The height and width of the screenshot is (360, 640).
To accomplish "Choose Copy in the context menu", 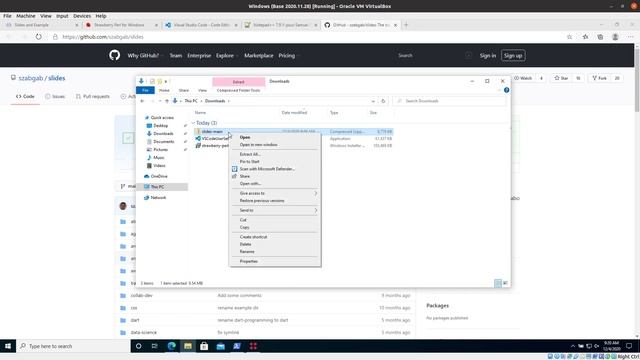I will (244, 227).
